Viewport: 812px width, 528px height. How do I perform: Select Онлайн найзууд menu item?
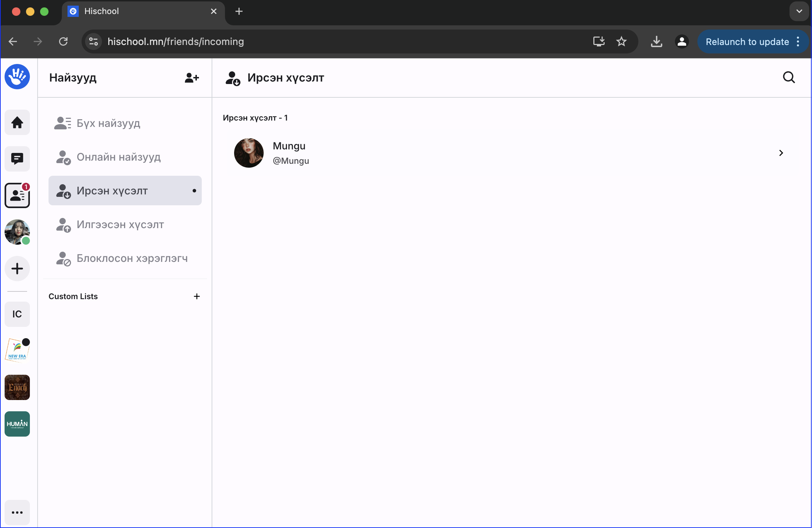pos(118,157)
